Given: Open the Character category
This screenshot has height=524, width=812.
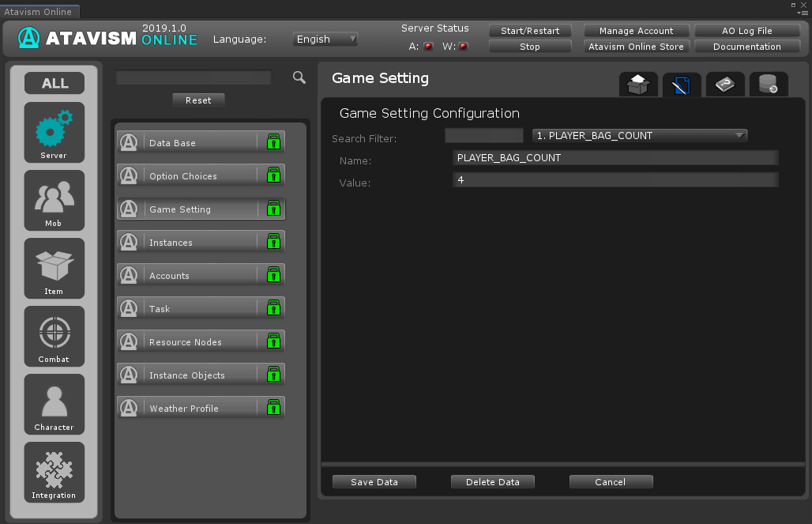Looking at the screenshot, I should pos(54,404).
